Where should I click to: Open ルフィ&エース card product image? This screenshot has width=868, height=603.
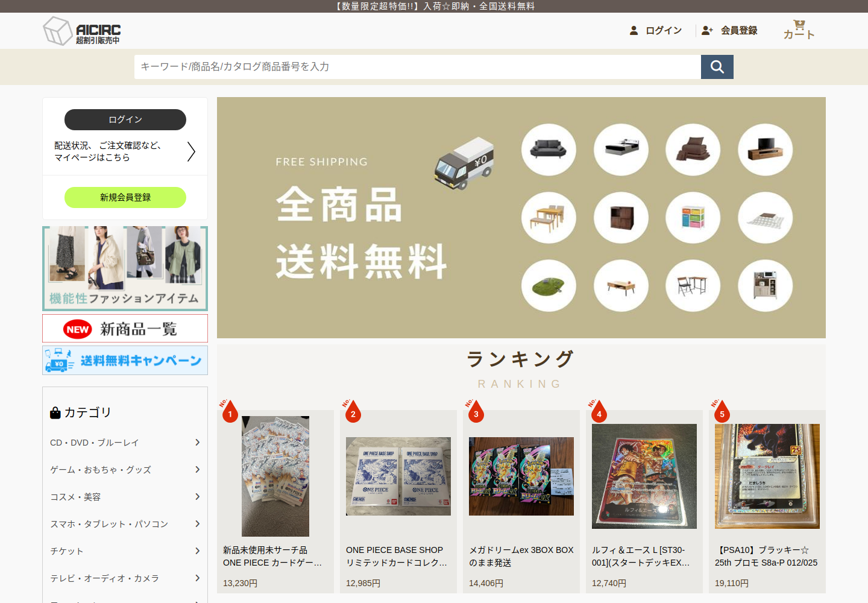[x=644, y=476]
